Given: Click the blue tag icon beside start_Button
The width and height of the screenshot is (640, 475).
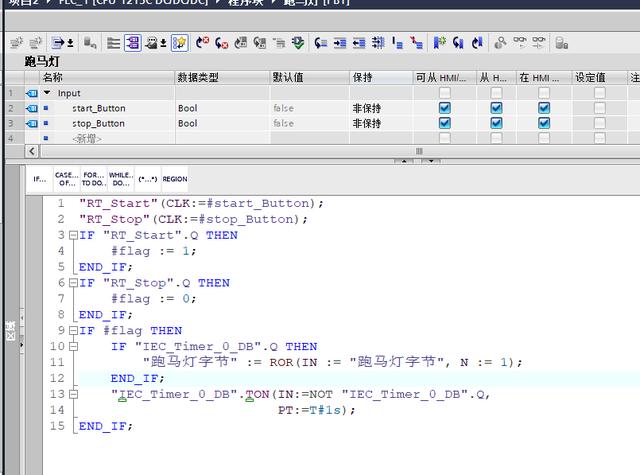Looking at the screenshot, I should pyautogui.click(x=32, y=109).
